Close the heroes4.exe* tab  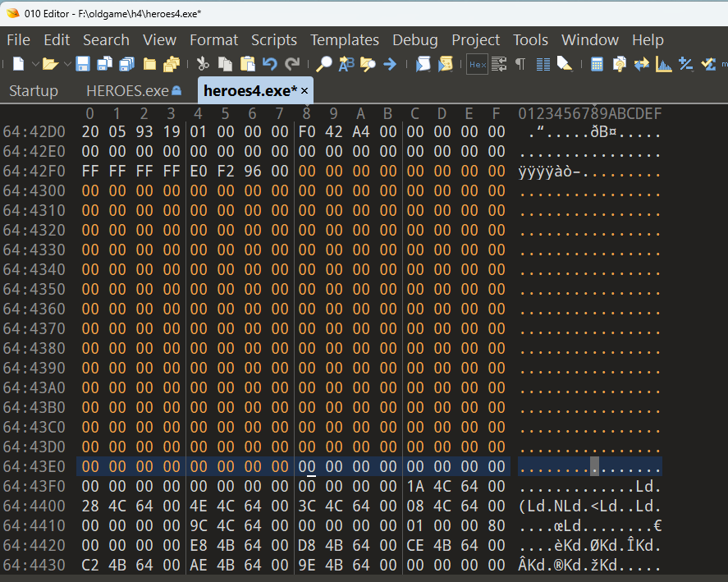(x=304, y=91)
